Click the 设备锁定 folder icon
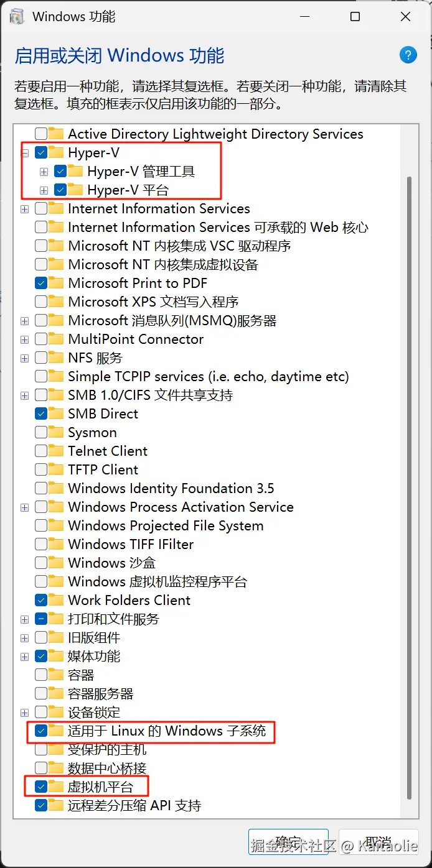 coord(57,711)
